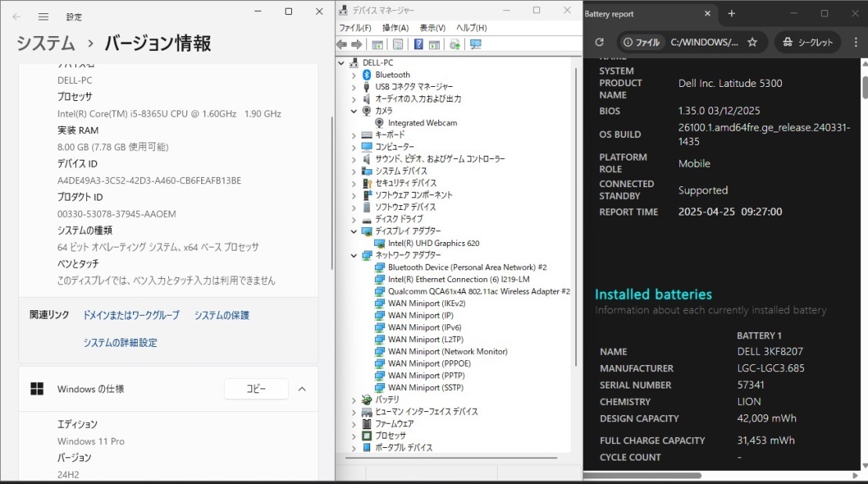
Task: Expand the キーボード (keyboard) category
Action: [354, 135]
